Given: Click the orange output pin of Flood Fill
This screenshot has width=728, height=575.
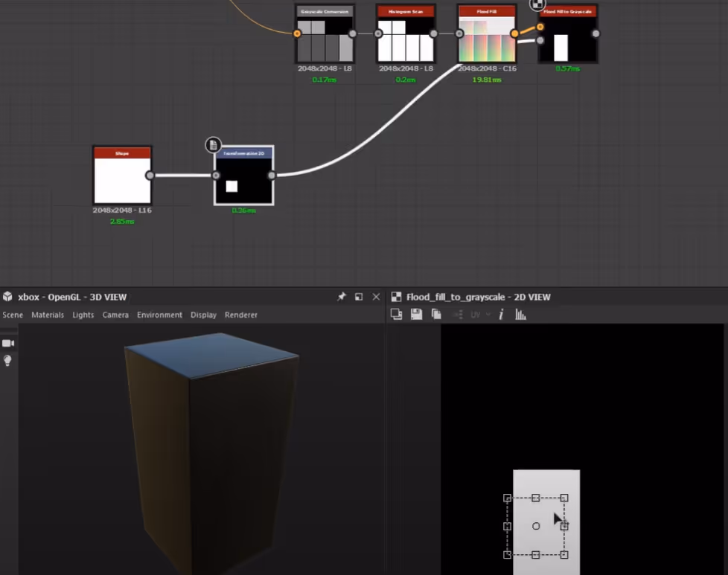Looking at the screenshot, I should [x=514, y=33].
